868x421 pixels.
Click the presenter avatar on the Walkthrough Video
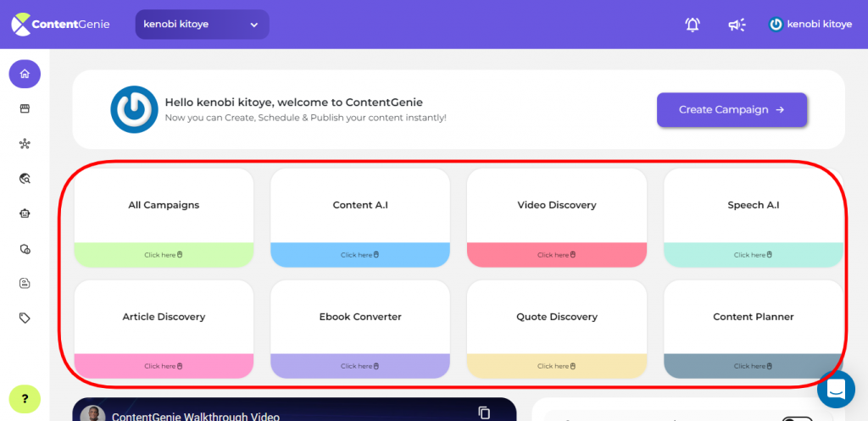tap(92, 414)
